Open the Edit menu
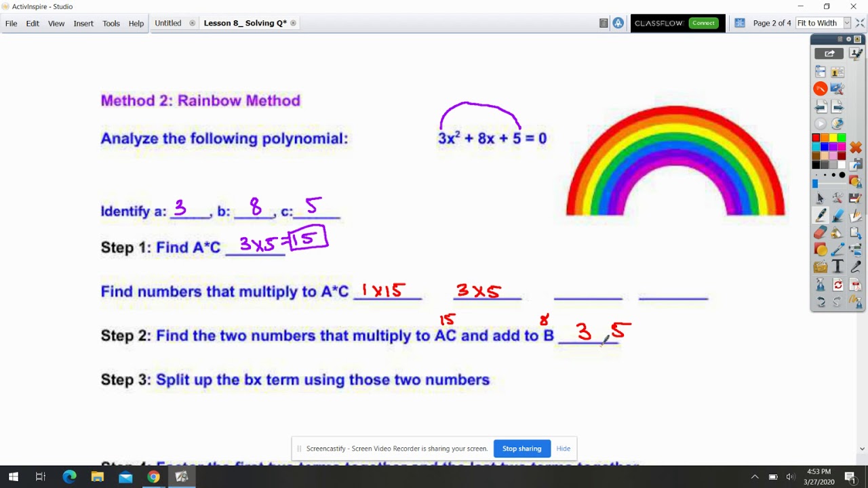Screen dimensions: 868x488 (x=33, y=23)
